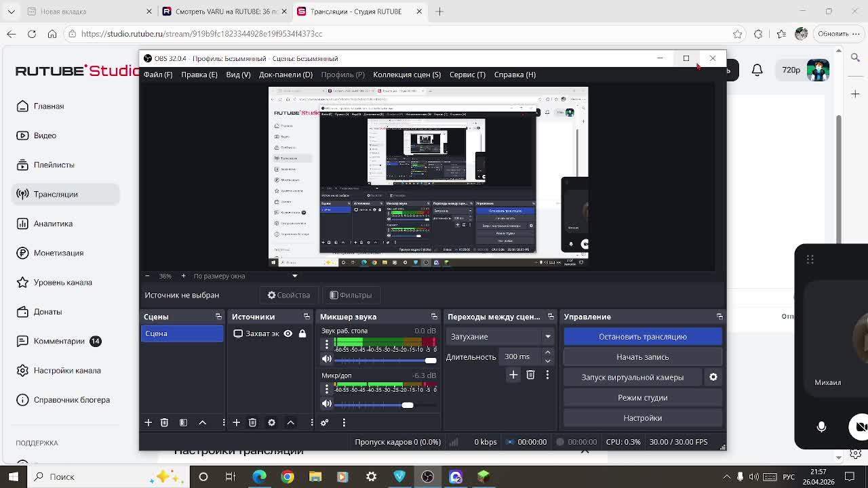Open the Коллекция сцен menu

click(x=407, y=75)
